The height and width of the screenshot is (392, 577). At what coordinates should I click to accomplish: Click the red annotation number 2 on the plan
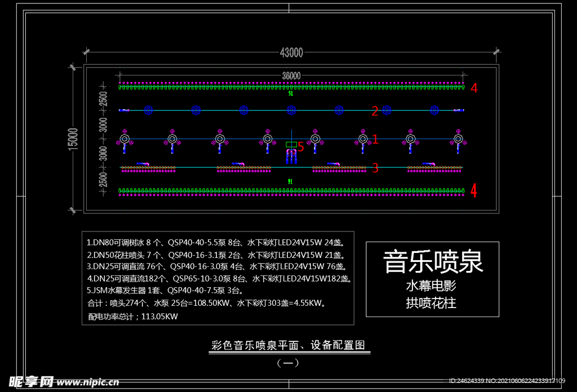tap(374, 110)
